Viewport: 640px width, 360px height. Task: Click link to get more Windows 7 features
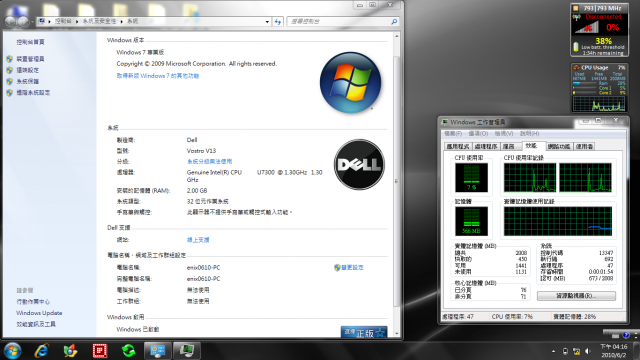tap(158, 76)
